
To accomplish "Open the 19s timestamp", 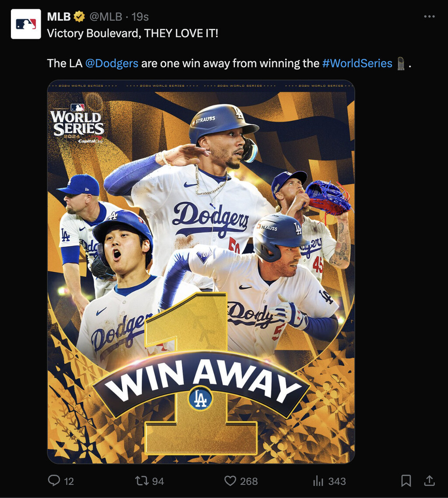I will 140,16.
